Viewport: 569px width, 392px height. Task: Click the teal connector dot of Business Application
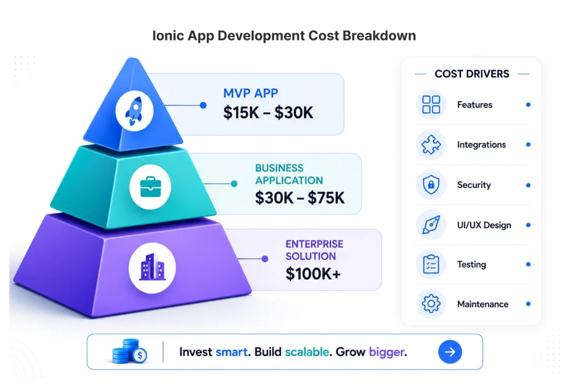234,184
